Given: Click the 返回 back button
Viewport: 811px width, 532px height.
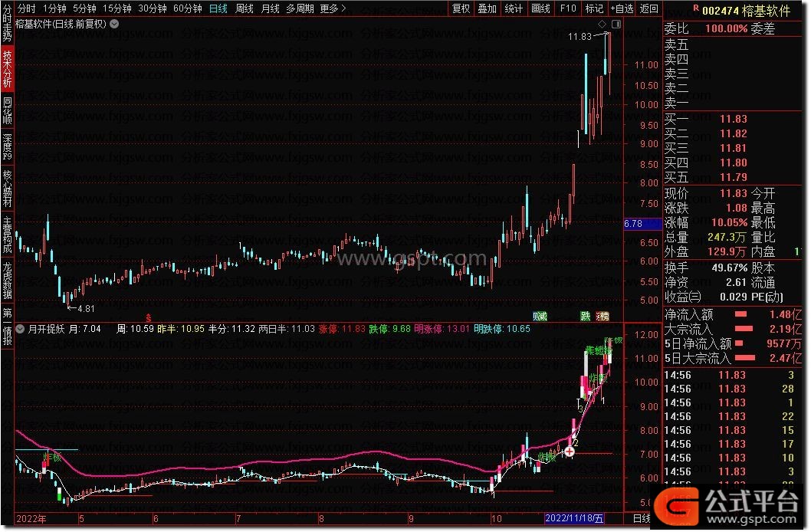Looking at the screenshot, I should pos(649,8).
